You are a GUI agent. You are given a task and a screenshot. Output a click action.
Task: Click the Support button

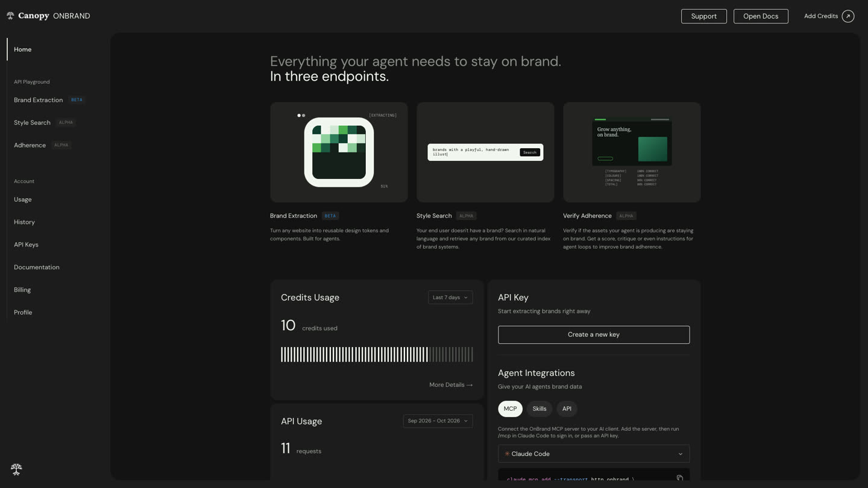pos(704,16)
